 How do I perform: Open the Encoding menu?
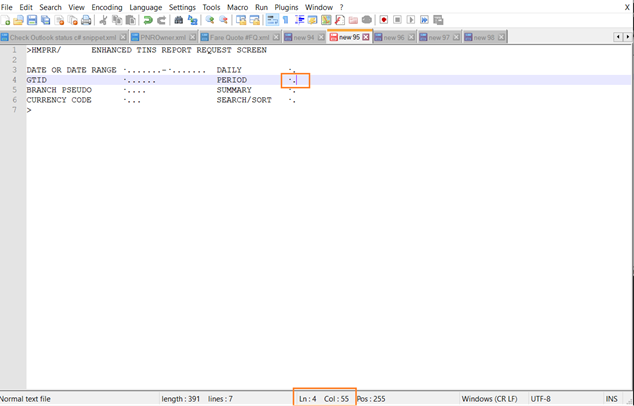pos(107,7)
